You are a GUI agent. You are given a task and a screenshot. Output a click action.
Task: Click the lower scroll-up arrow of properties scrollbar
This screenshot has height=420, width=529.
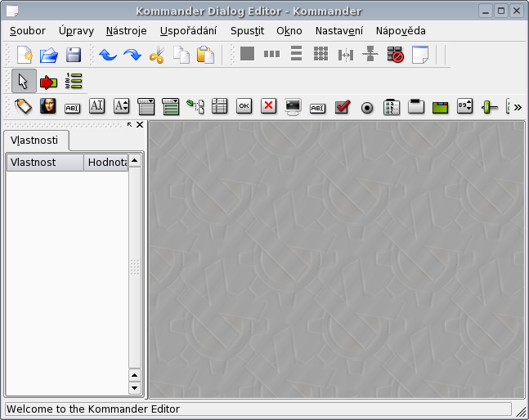135,375
